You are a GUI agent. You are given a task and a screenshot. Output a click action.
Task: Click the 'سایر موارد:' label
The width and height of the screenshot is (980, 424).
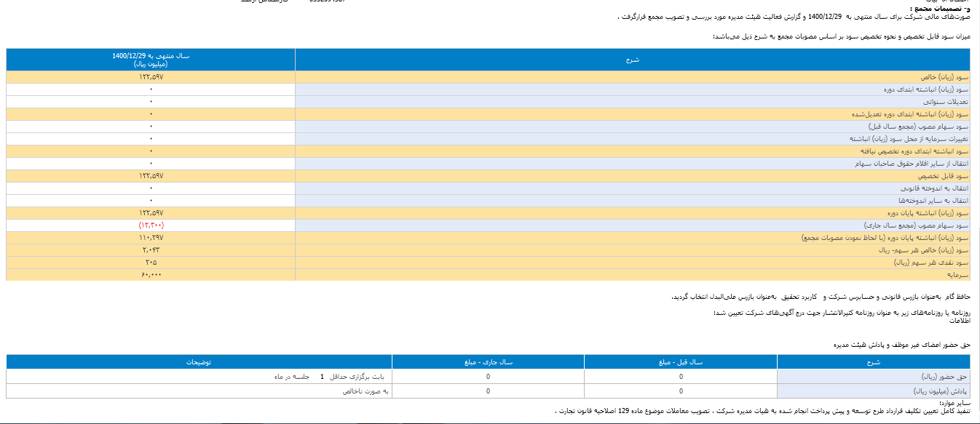955,402
